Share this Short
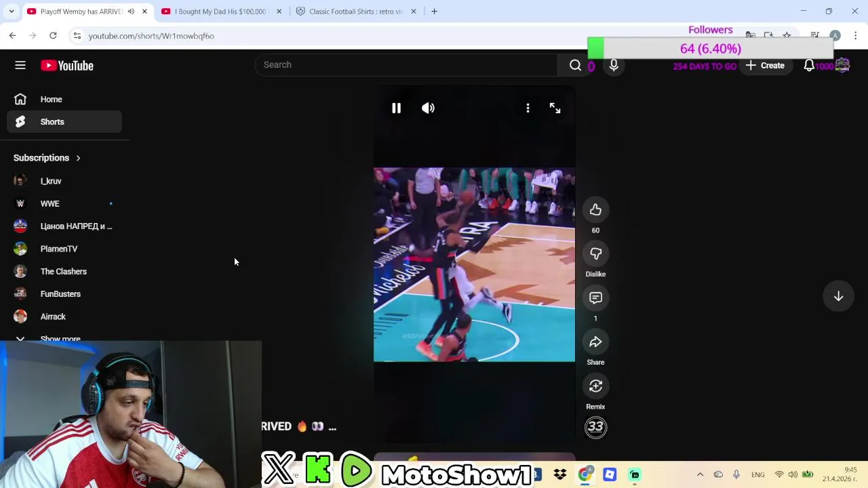 coord(595,342)
